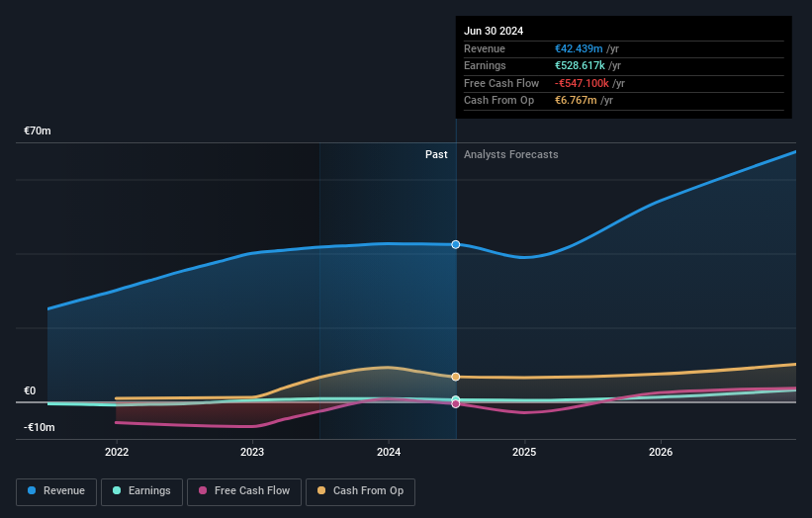Click the -€10m y-axis label
The width and height of the screenshot is (812, 518).
pos(40,427)
